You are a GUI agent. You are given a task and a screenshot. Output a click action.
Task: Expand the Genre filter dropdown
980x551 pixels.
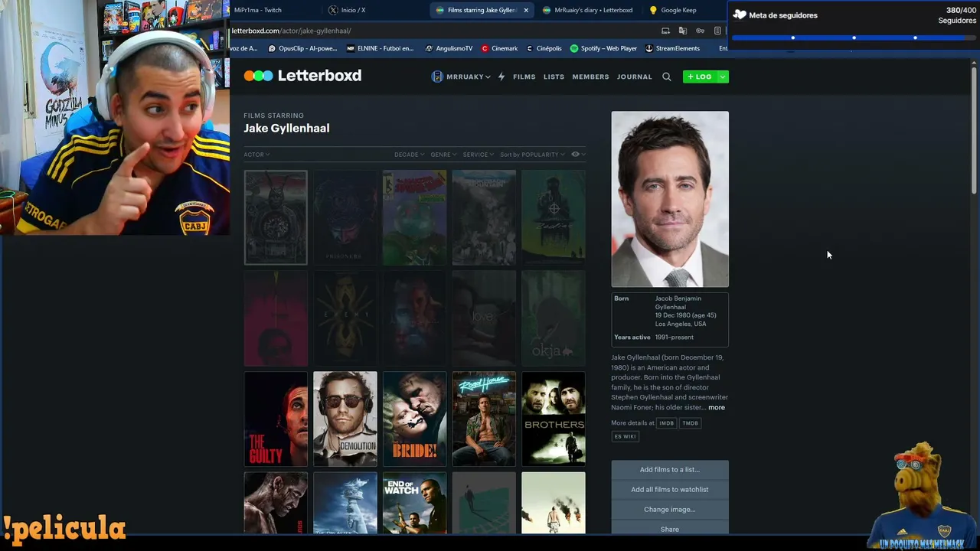(443, 155)
